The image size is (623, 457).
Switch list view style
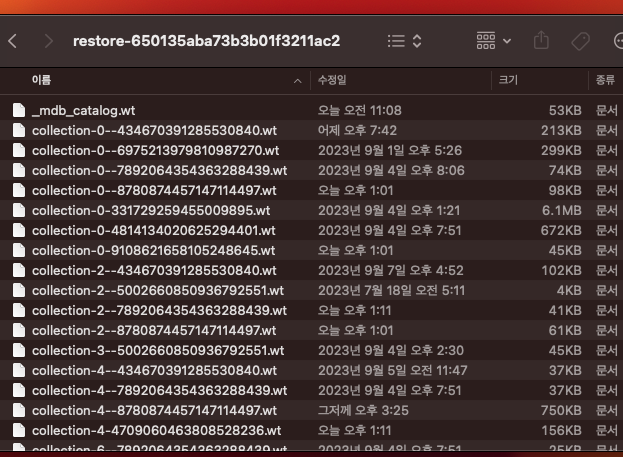pyautogui.click(x=404, y=41)
